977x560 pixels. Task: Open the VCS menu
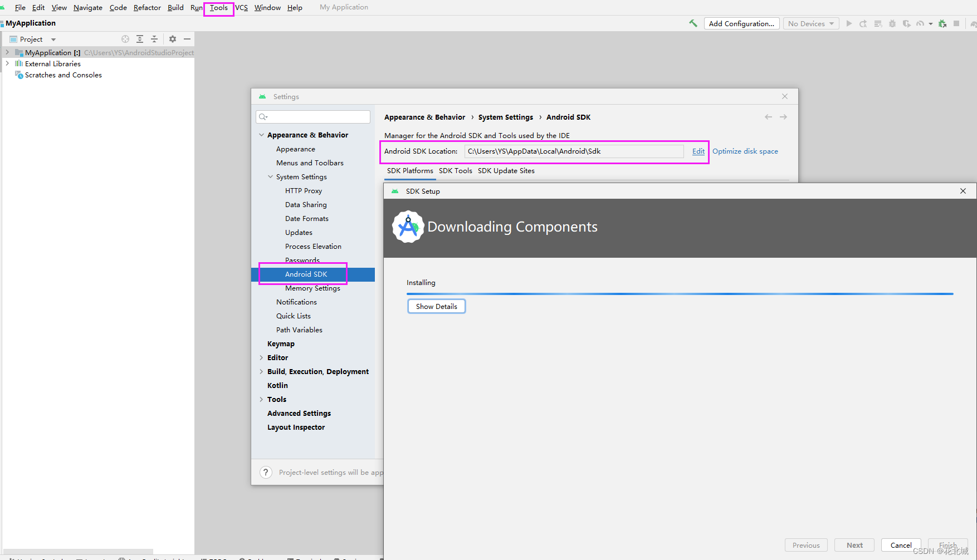click(241, 7)
